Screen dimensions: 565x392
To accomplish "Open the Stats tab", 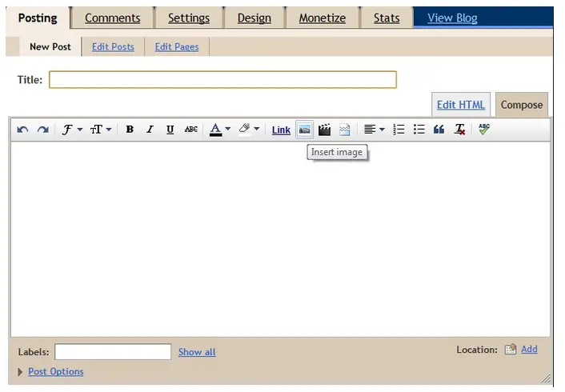I will click(x=387, y=18).
